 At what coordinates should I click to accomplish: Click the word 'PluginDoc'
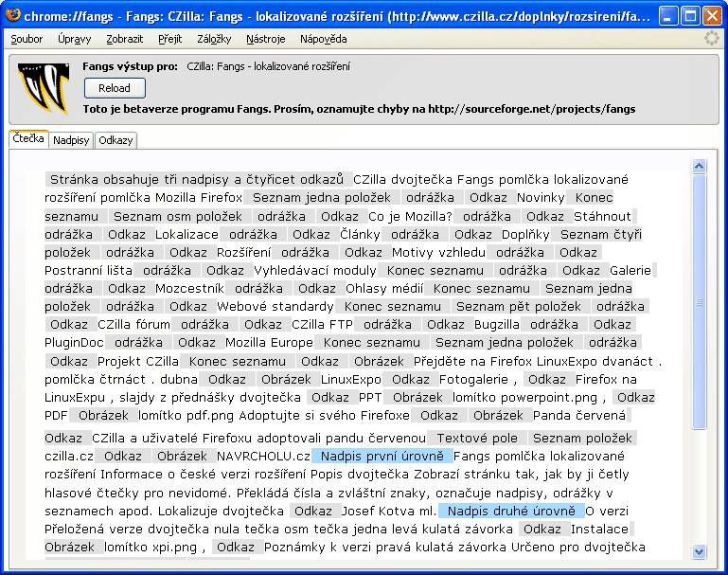point(74,343)
